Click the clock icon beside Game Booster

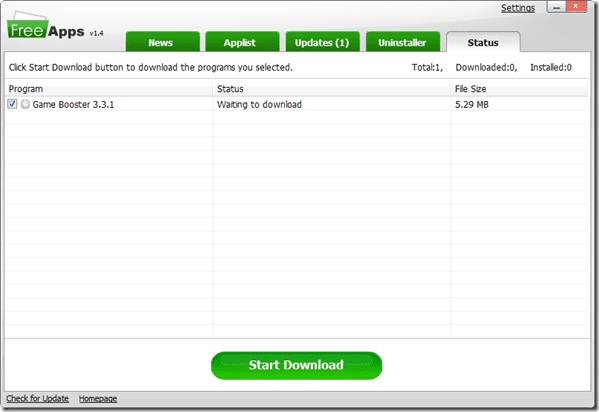pyautogui.click(x=25, y=104)
